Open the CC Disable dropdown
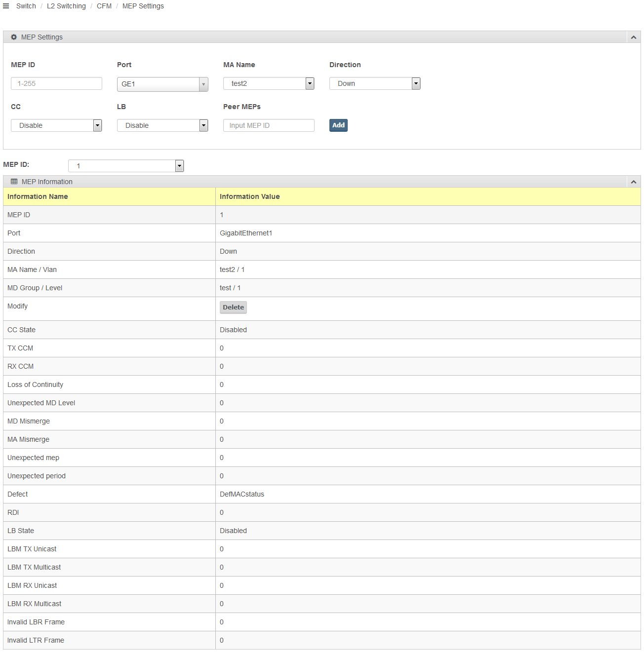This screenshot has height=654, width=644. point(56,125)
